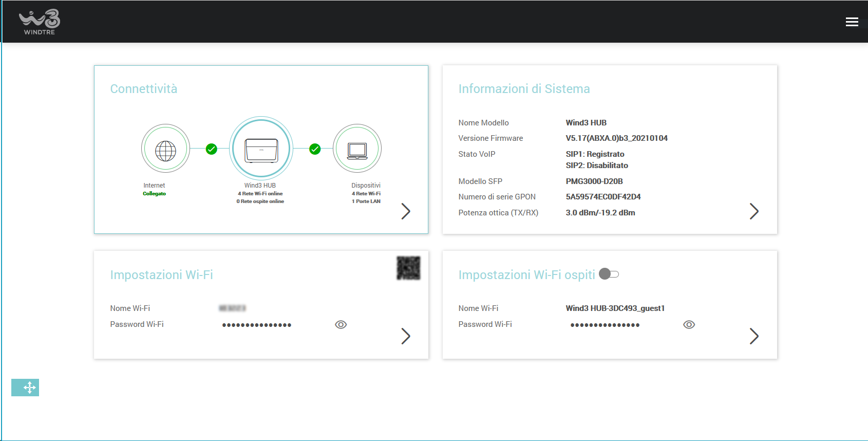Click the 0 Rete ospite online text
The image size is (868, 441).
point(260,201)
